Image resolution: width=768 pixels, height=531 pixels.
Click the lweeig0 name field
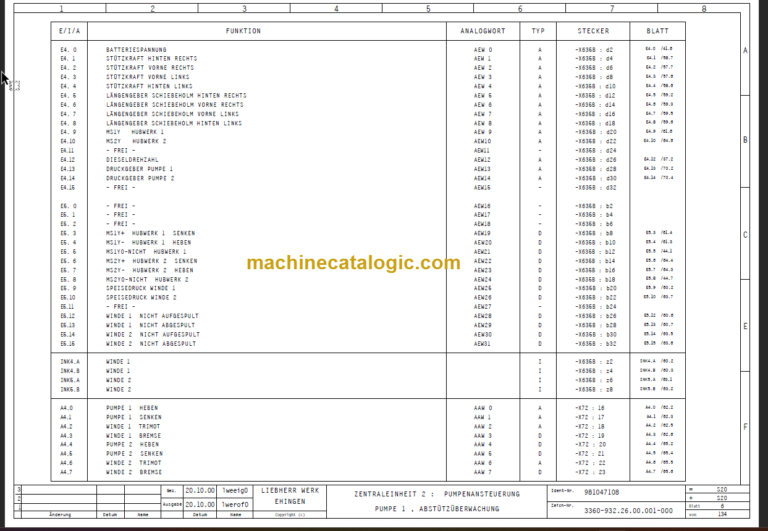[235, 490]
